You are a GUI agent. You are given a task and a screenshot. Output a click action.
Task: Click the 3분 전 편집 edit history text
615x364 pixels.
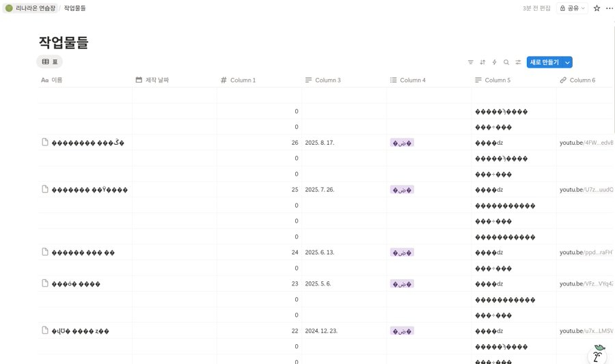pyautogui.click(x=536, y=8)
